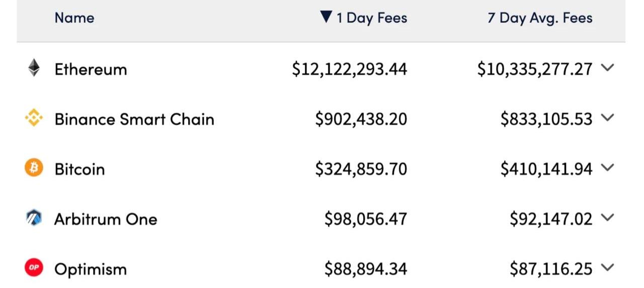Viewport: 644px width, 288px height.
Task: Expand the Ethereum row chevron
Action: 608,68
